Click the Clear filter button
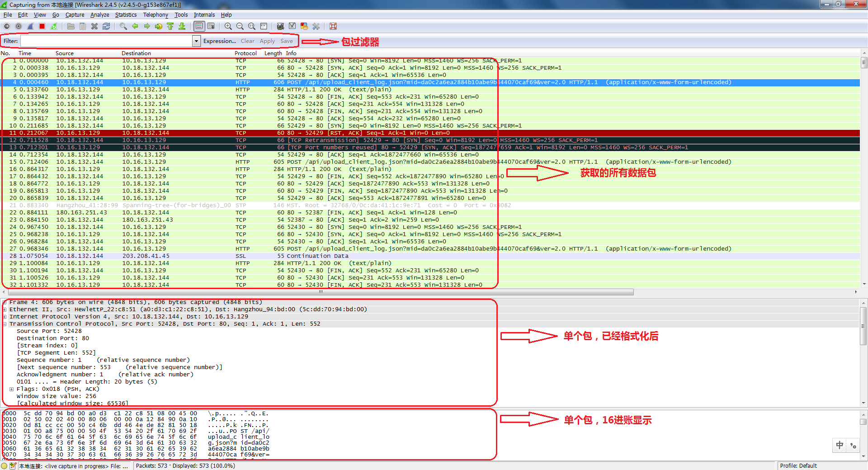 click(x=248, y=41)
